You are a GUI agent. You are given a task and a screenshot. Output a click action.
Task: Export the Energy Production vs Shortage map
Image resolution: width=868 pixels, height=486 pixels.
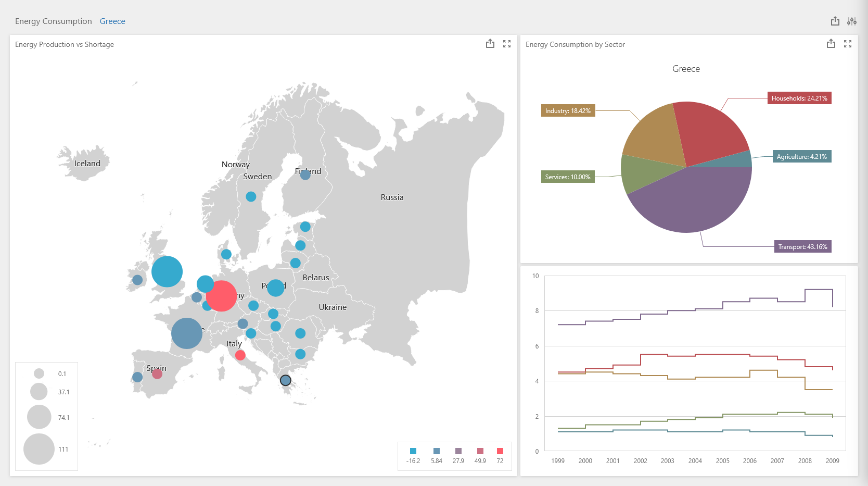point(490,44)
